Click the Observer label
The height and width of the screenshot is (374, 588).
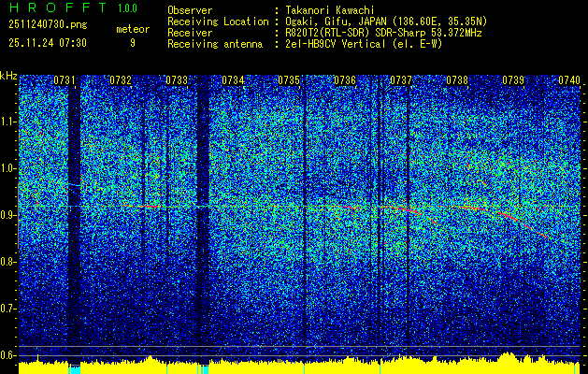[x=190, y=10]
